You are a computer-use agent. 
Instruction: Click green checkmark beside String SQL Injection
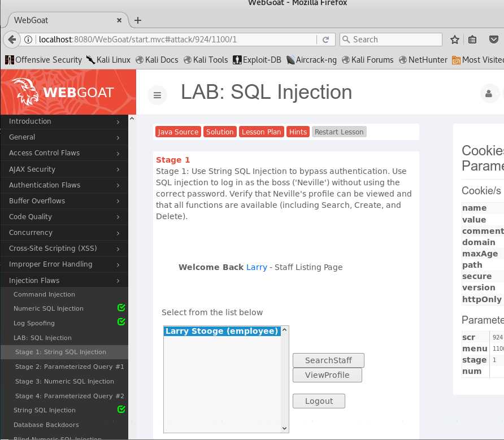point(121,409)
